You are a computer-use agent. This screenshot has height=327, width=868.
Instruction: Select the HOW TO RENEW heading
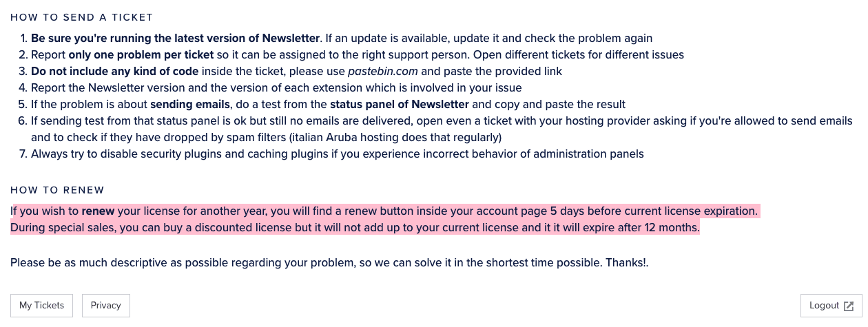pyautogui.click(x=57, y=190)
